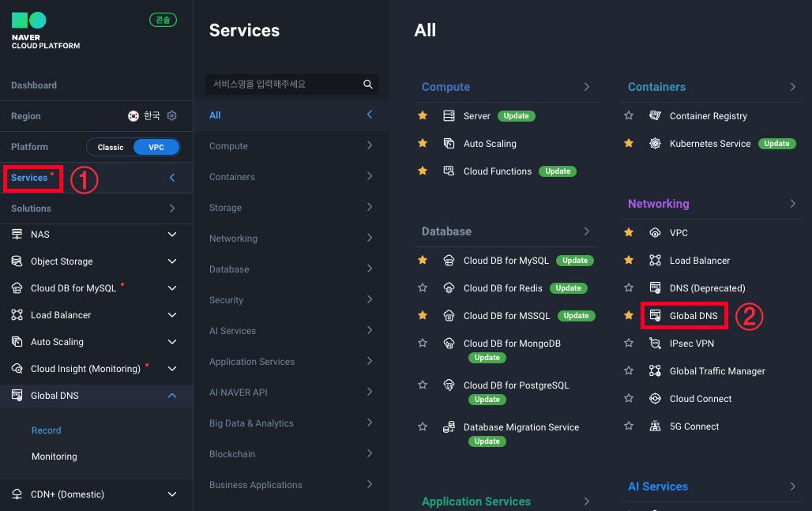Image resolution: width=812 pixels, height=511 pixels.
Task: Click the Kubernetes Service icon
Action: [655, 144]
